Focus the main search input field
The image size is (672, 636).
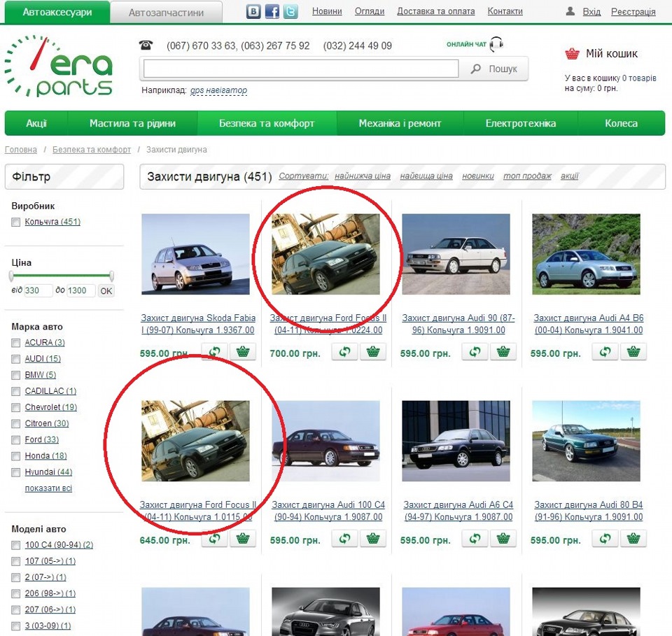tap(301, 69)
